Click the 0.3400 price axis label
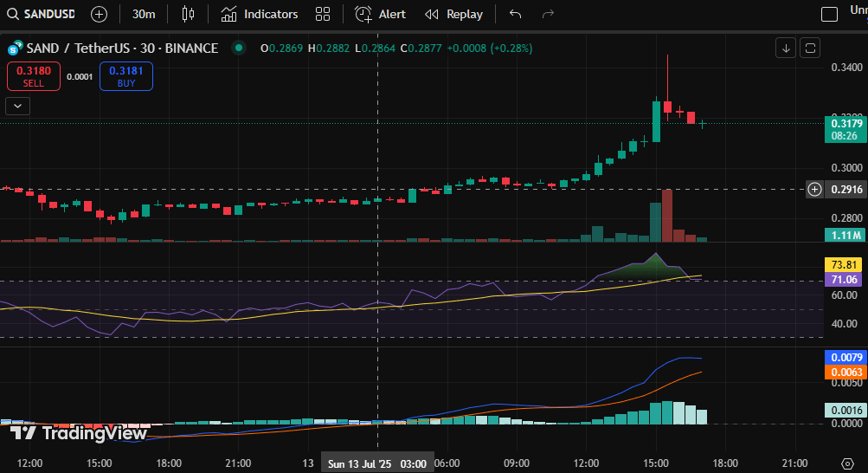The width and height of the screenshot is (868, 473). click(x=846, y=68)
